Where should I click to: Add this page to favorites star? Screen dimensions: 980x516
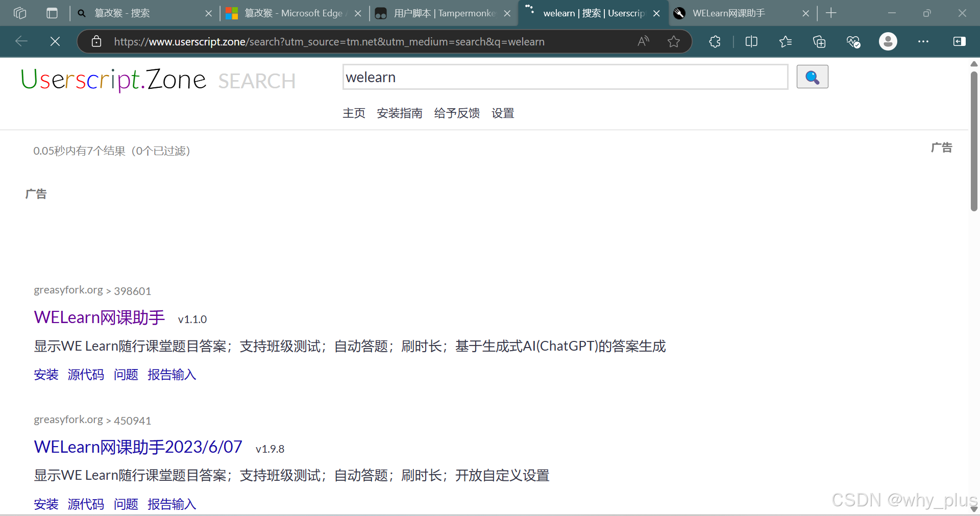tap(674, 41)
